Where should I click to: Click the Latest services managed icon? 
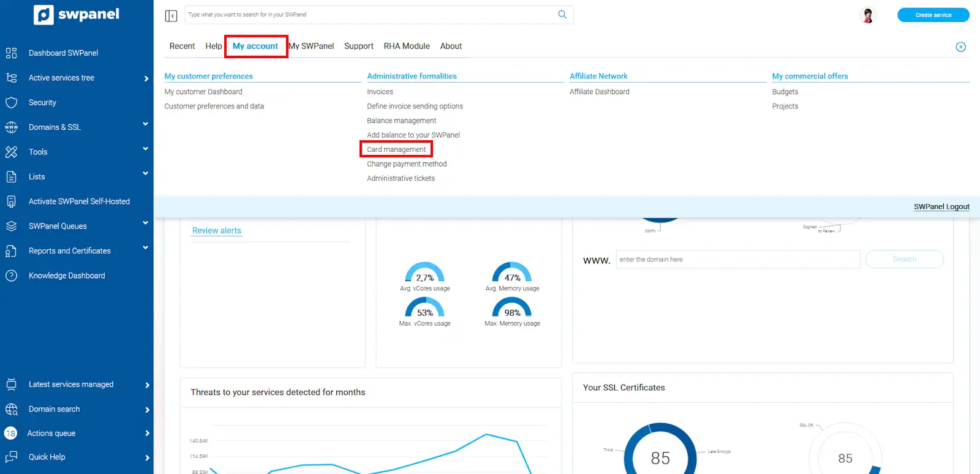click(11, 385)
